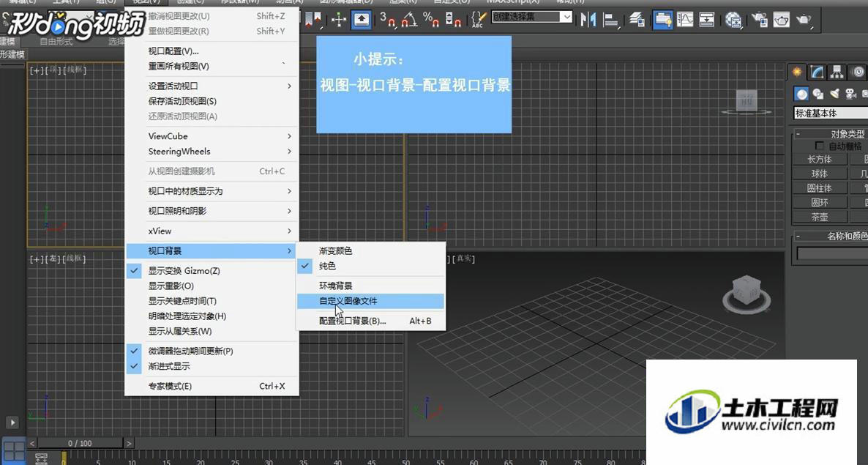868x465 pixels.
Task: Enable 专家模式(E) menu item
Action: 212,387
